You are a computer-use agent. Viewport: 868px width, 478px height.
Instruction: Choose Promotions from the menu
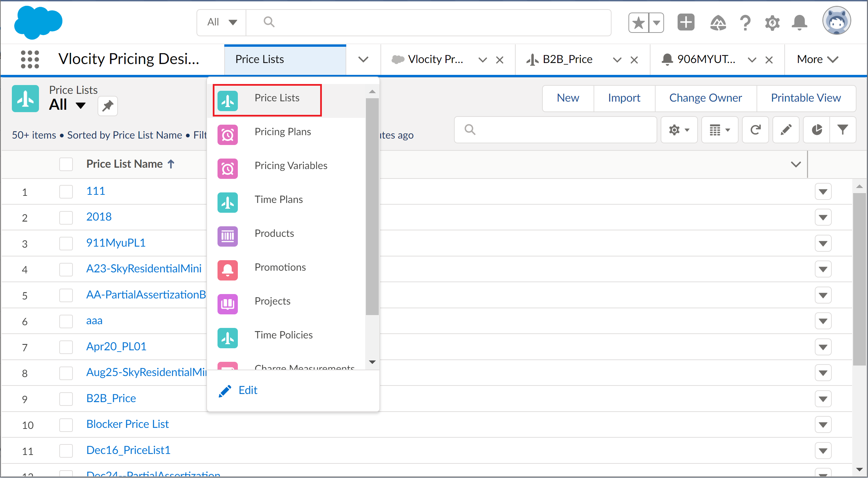point(286,270)
